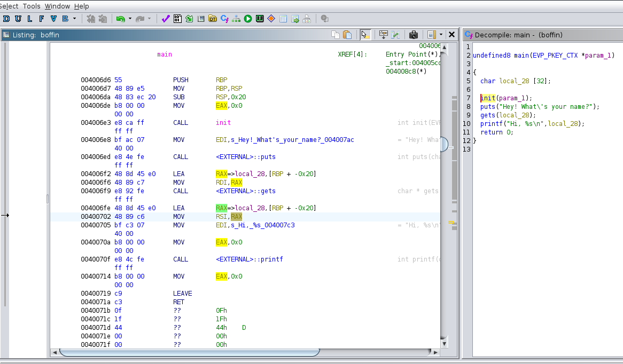Click the init call operand in Listing
Screen dimensions: 623x364
(223, 123)
